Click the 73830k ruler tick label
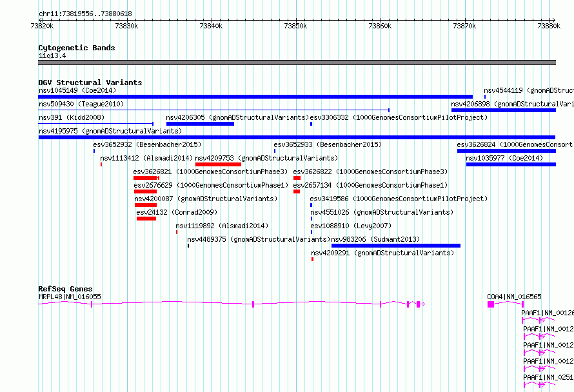Viewport: 574px width, 392px height. click(126, 26)
